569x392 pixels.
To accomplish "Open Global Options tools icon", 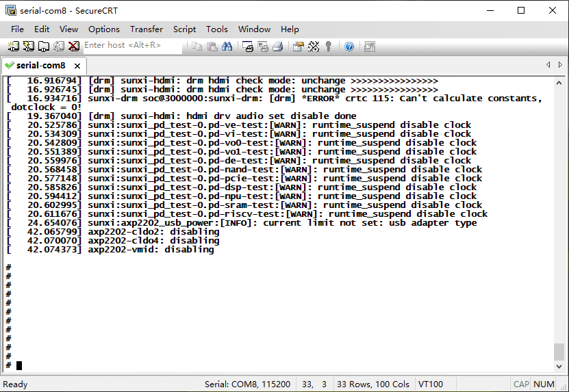I will (314, 47).
